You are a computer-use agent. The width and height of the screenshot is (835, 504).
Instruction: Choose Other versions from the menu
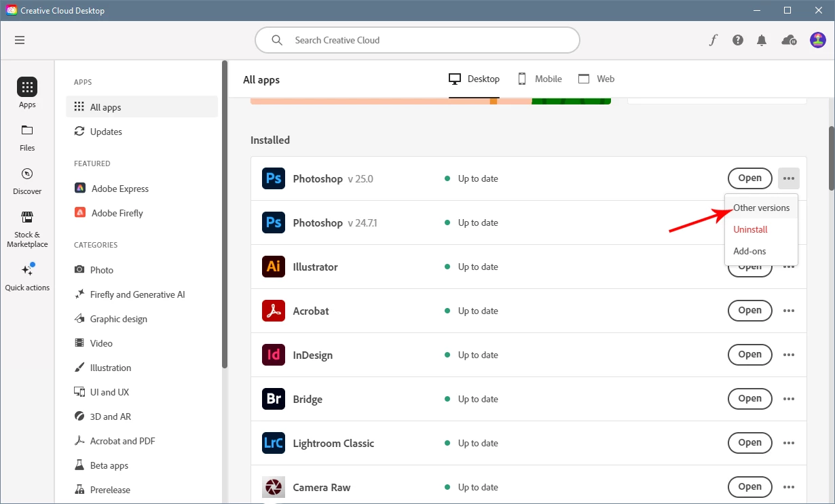(761, 208)
